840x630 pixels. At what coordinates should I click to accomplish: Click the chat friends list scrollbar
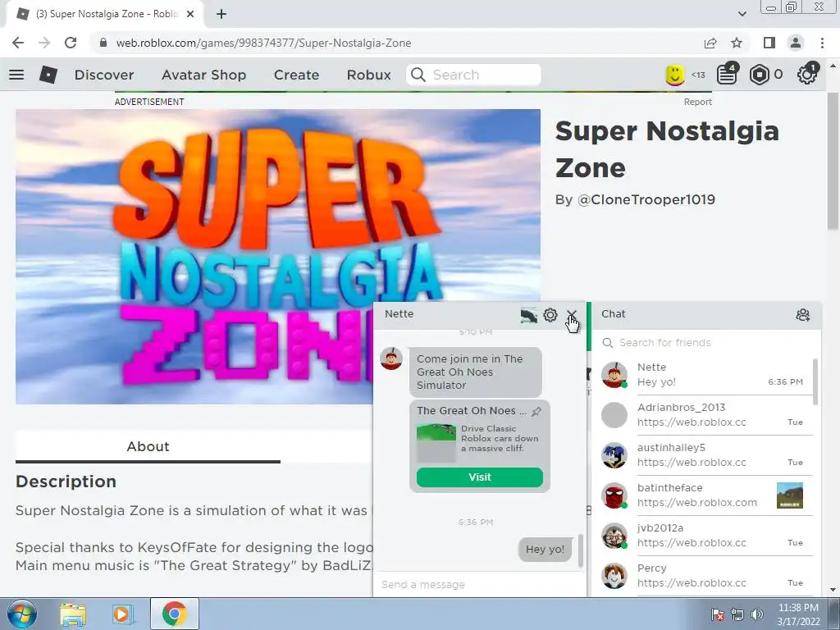(815, 382)
